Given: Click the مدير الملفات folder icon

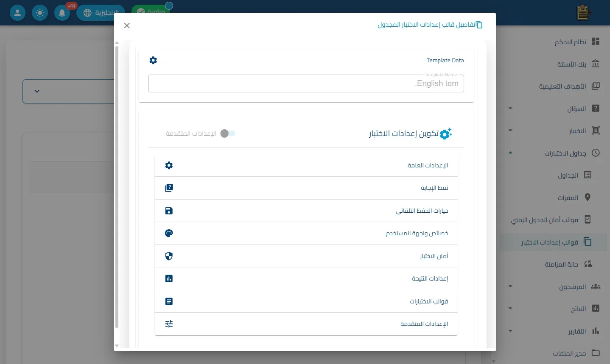Looking at the screenshot, I should (x=596, y=353).
